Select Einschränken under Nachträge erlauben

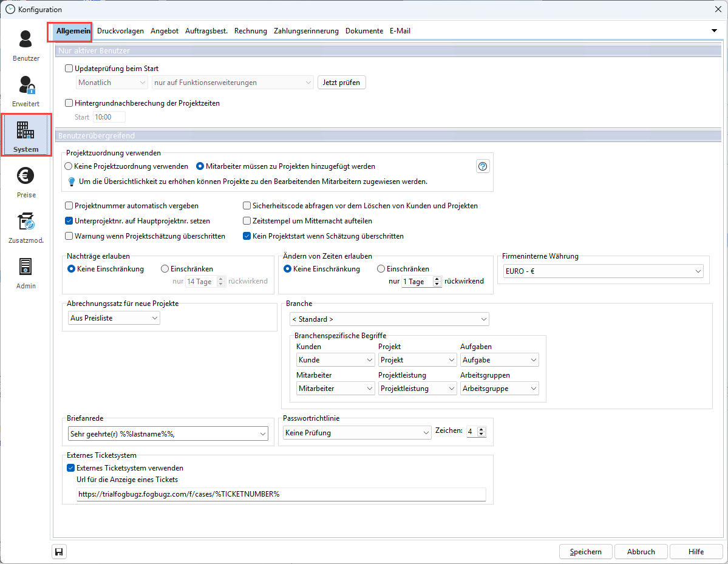click(165, 268)
